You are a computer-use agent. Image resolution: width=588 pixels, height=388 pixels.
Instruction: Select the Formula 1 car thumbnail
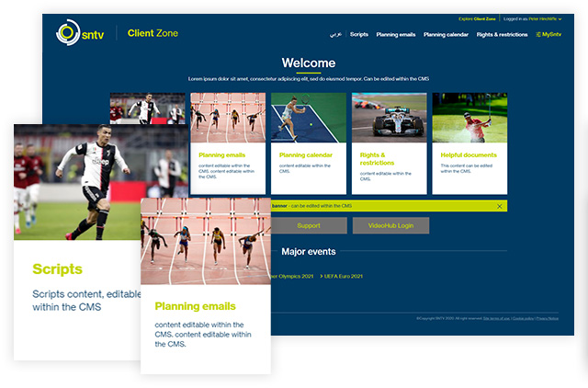tap(389, 117)
